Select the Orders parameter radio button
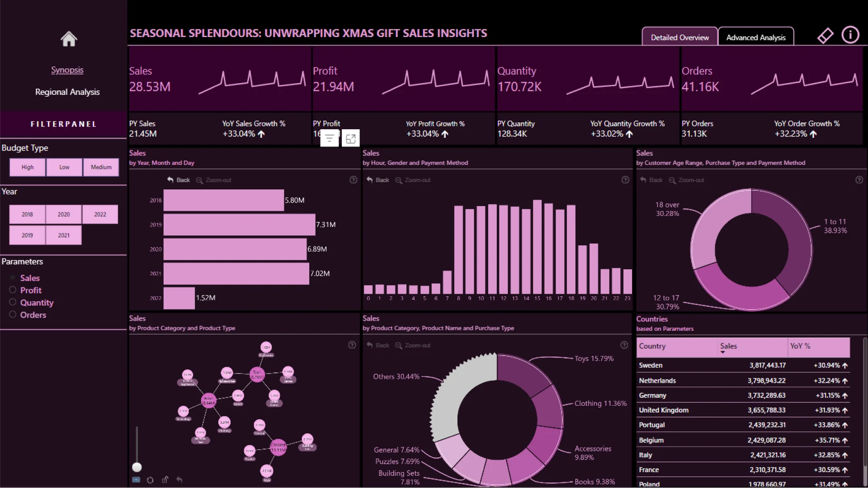 [x=13, y=314]
